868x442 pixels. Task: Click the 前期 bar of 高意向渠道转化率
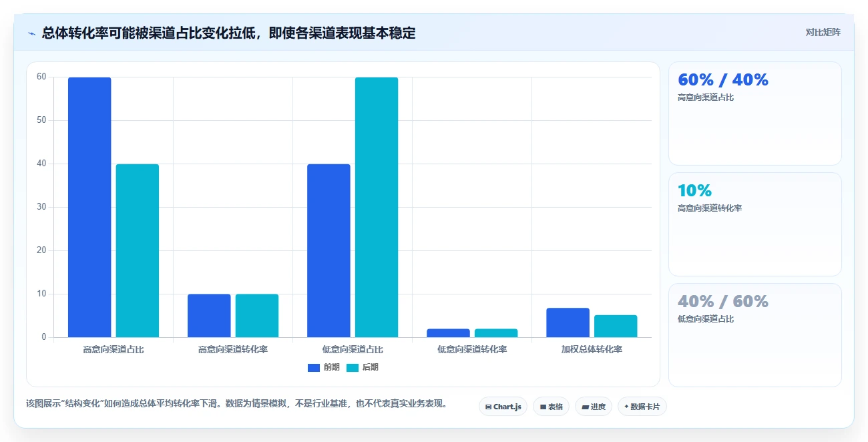click(x=209, y=316)
